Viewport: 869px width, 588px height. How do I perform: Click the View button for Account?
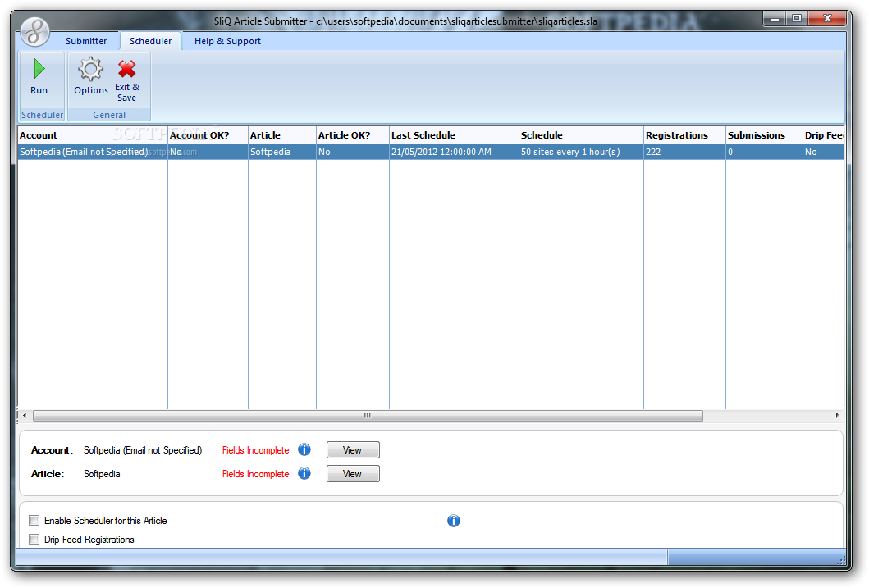click(353, 450)
